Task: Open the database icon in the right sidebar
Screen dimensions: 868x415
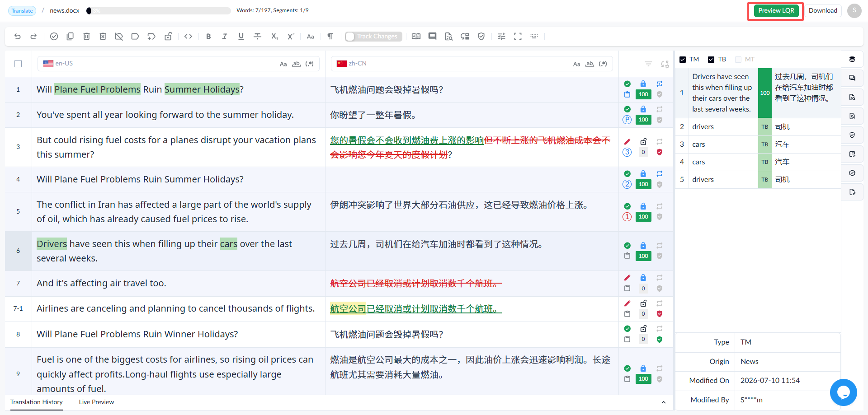Action: (x=852, y=59)
